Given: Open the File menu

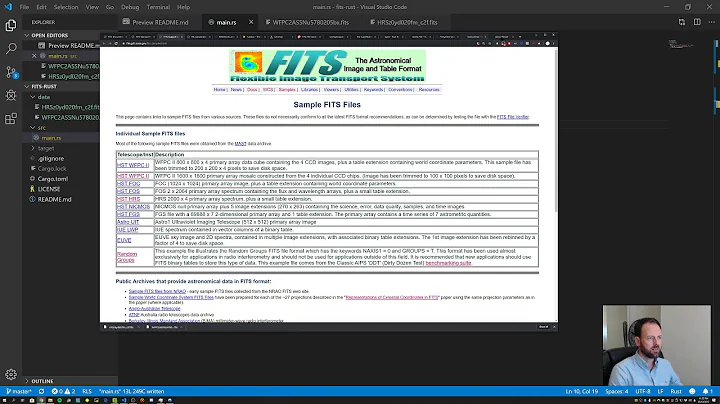Looking at the screenshot, I should coord(24,7).
